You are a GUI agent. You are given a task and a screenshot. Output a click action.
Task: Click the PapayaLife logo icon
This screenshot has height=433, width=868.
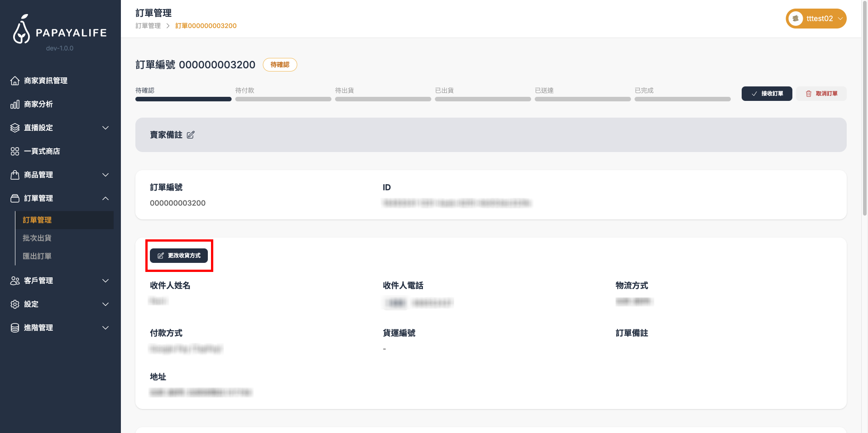pos(21,30)
